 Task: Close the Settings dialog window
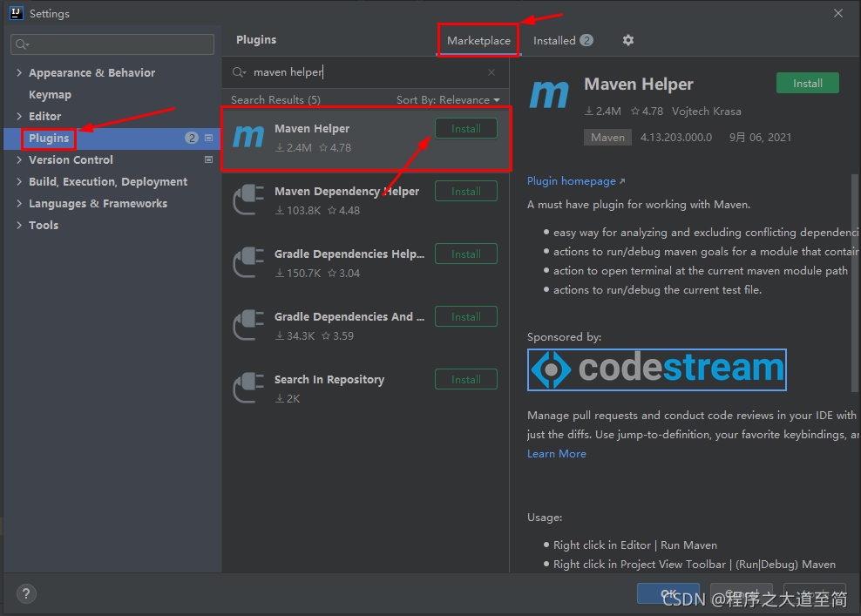pos(838,13)
